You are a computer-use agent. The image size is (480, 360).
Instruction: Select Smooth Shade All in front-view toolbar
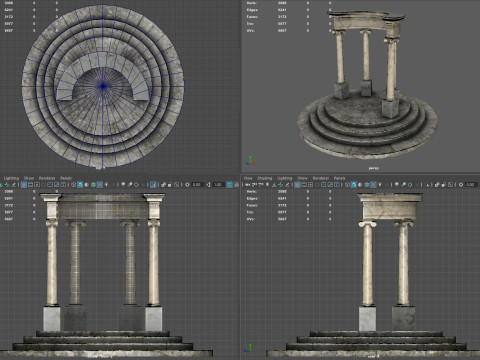(80, 184)
